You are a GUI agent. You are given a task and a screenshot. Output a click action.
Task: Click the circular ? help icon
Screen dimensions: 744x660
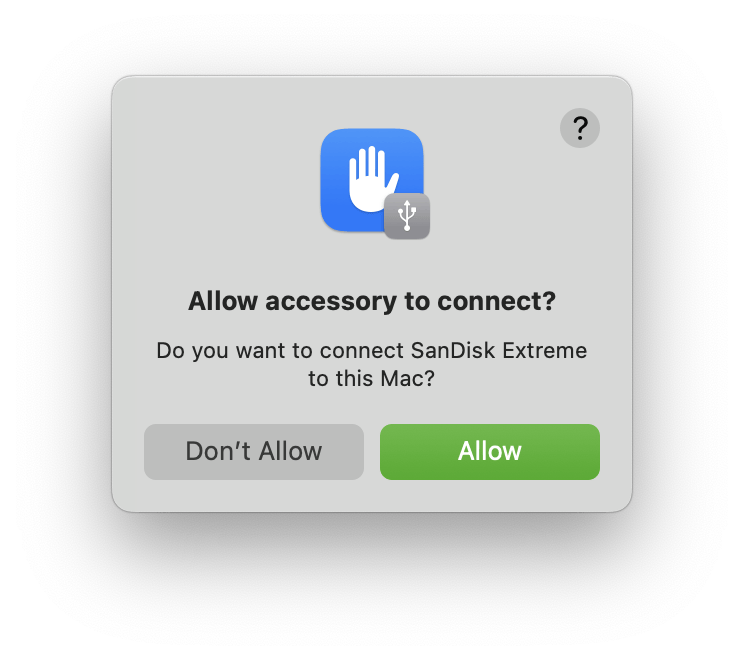[580, 128]
